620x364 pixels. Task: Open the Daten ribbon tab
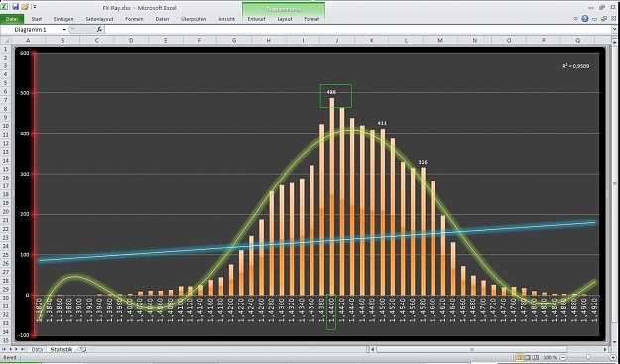click(162, 19)
